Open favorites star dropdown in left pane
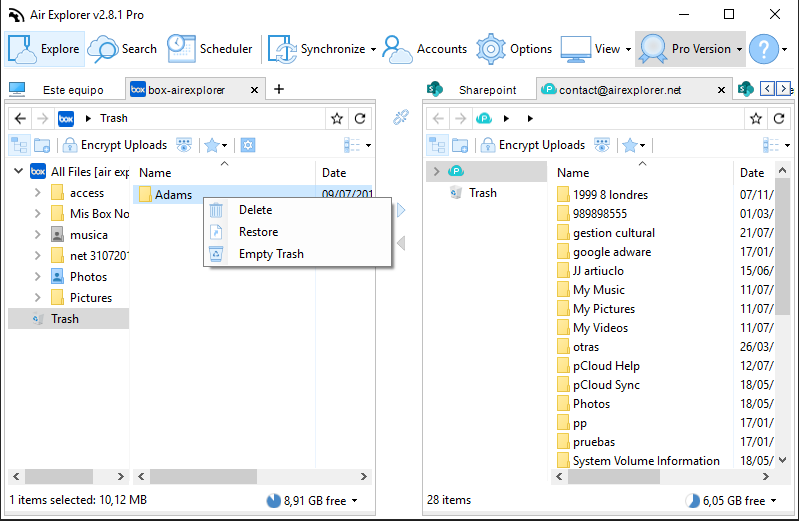 (x=216, y=145)
